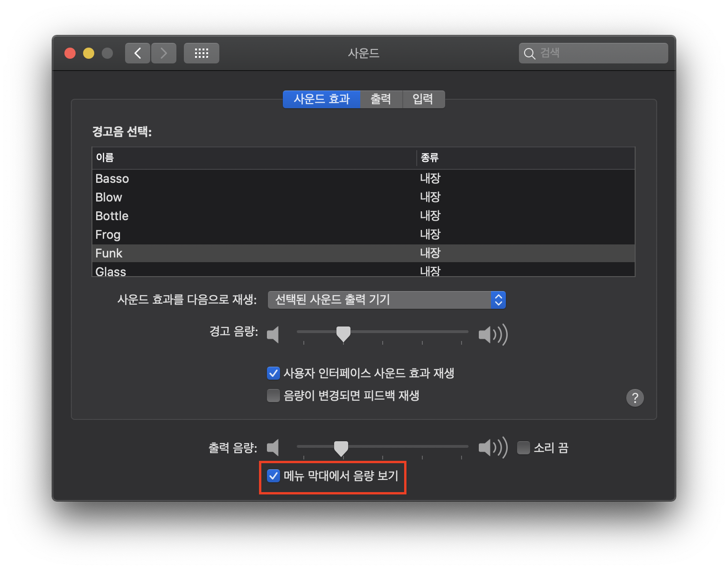Switch to the 입력 tab
This screenshot has width=728, height=570.
coord(423,99)
